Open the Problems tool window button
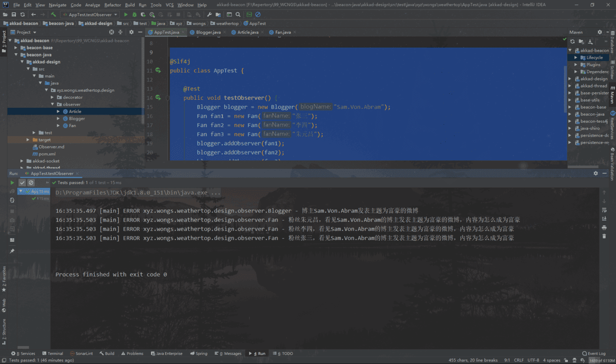 coord(132,354)
